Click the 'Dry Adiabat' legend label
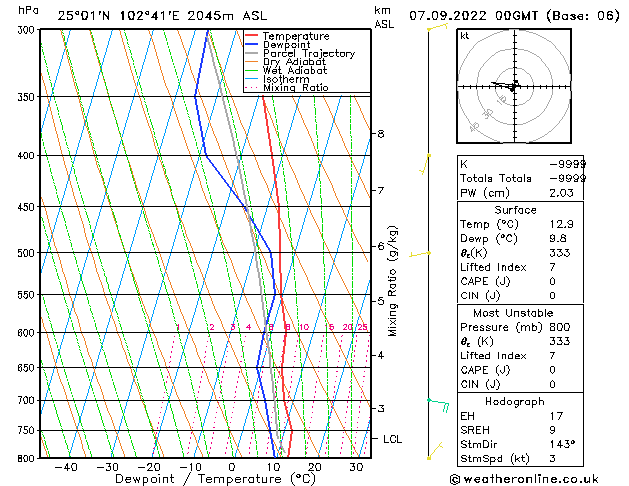Image resolution: width=629 pixels, height=486 pixels. [x=294, y=62]
